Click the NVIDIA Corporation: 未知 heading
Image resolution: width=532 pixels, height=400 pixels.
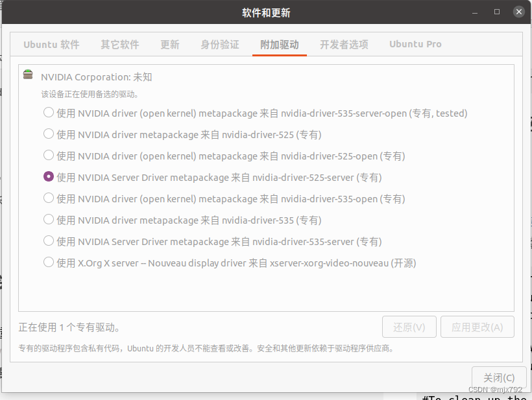coord(97,77)
